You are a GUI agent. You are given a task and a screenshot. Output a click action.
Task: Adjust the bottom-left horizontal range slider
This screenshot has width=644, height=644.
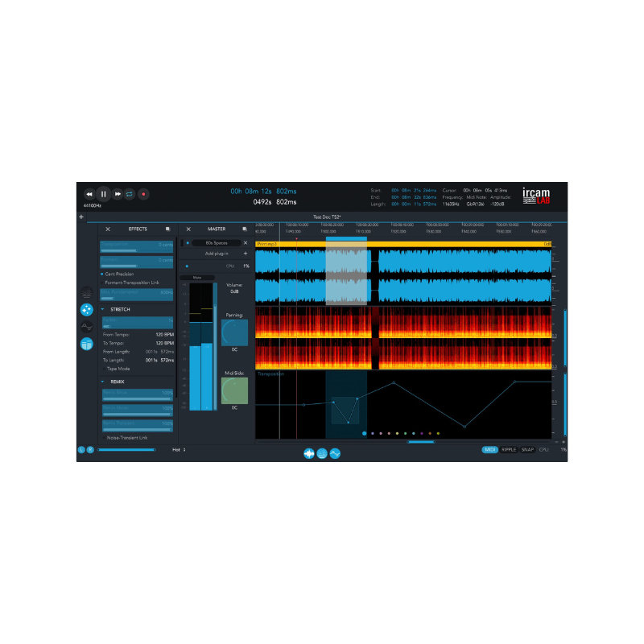[x=126, y=450]
